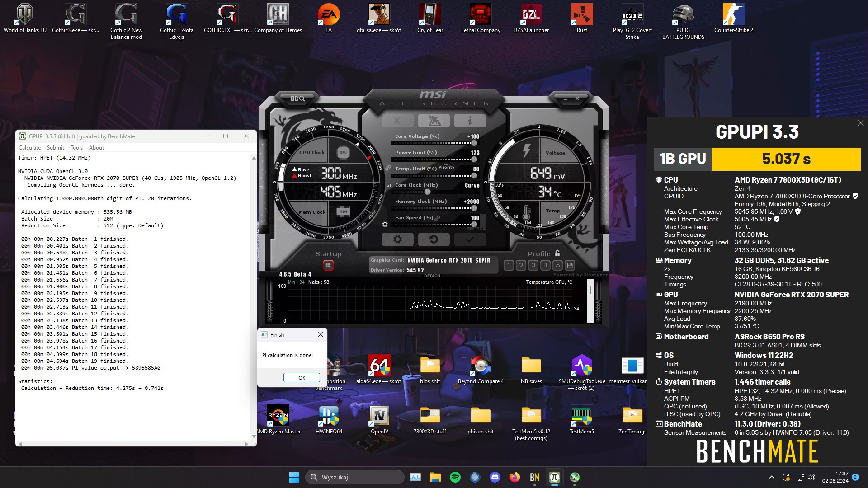
Task: Open Rust desktop shortcut
Action: point(582,19)
